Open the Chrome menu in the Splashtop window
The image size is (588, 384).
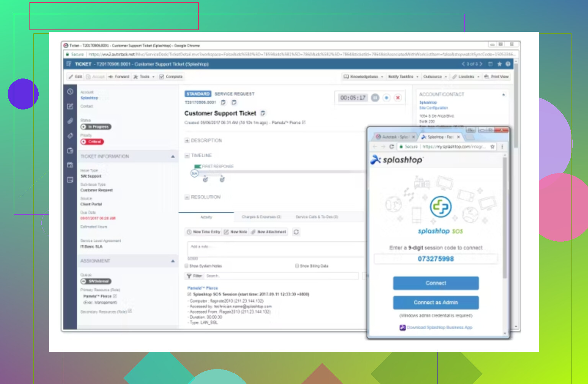point(502,147)
